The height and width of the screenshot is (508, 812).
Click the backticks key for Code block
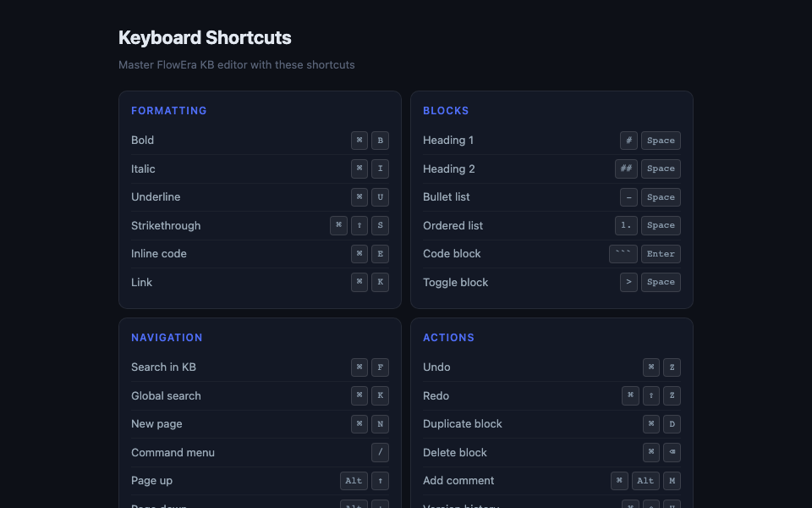tap(623, 254)
